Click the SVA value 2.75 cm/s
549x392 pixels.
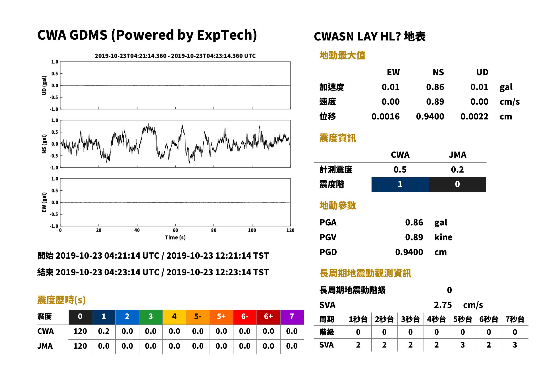coord(458,305)
